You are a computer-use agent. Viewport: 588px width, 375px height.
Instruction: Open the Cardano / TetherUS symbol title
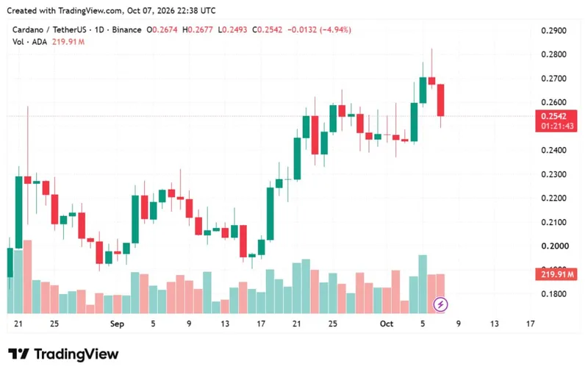coord(50,29)
